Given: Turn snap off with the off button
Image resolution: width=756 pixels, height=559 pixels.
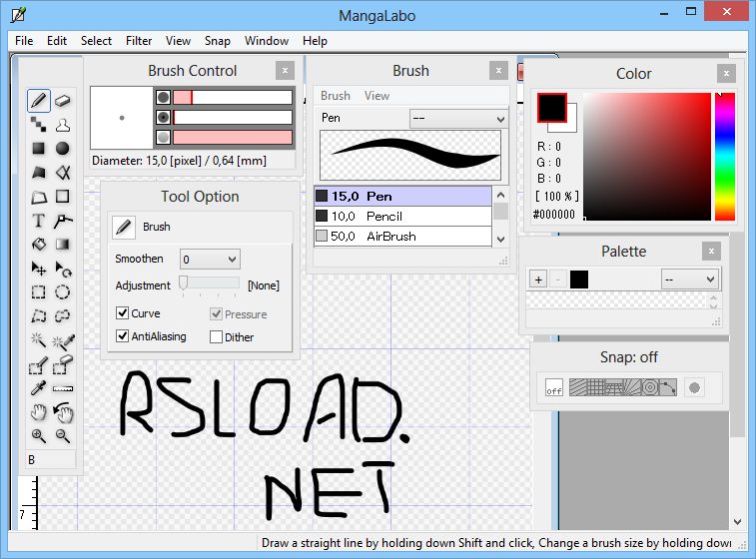Looking at the screenshot, I should tap(554, 387).
